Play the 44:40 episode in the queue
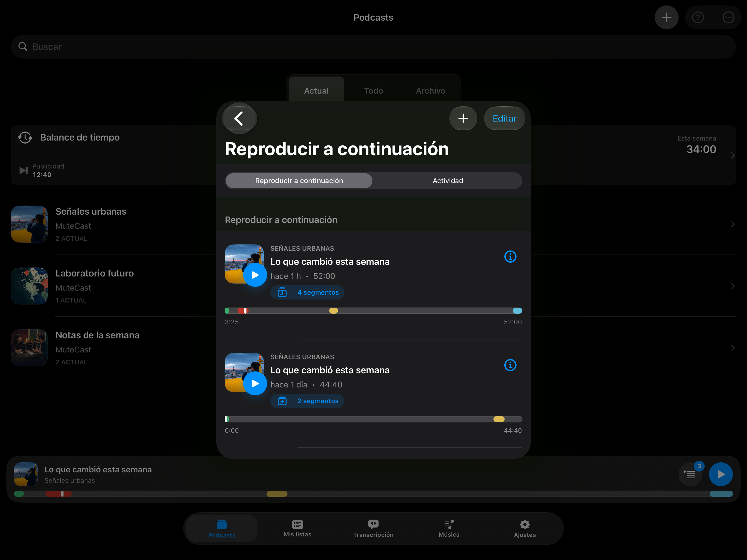Image resolution: width=747 pixels, height=560 pixels. click(255, 383)
